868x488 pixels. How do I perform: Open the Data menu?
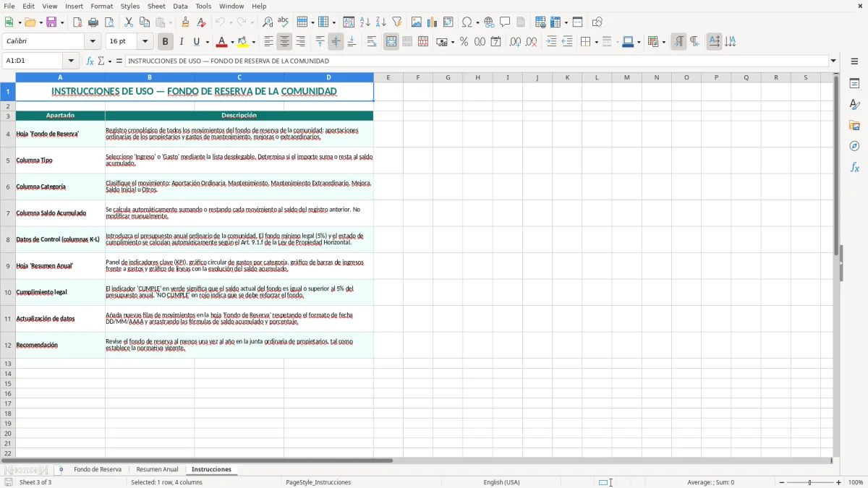pos(180,6)
